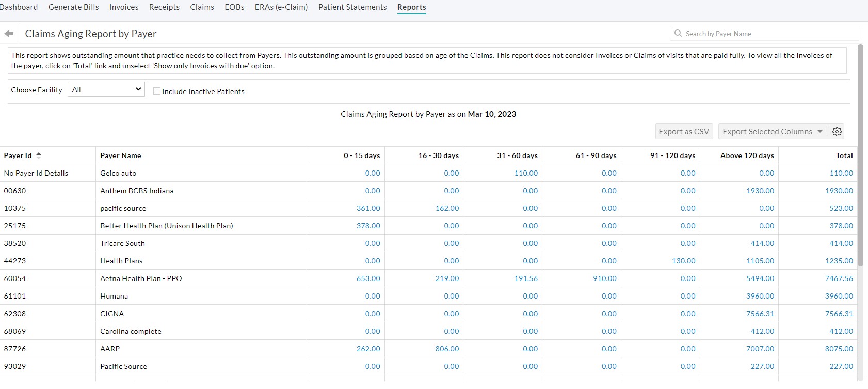The image size is (868, 389).
Task: Click AARP 16-30 days amount 806.00
Action: (x=447, y=349)
